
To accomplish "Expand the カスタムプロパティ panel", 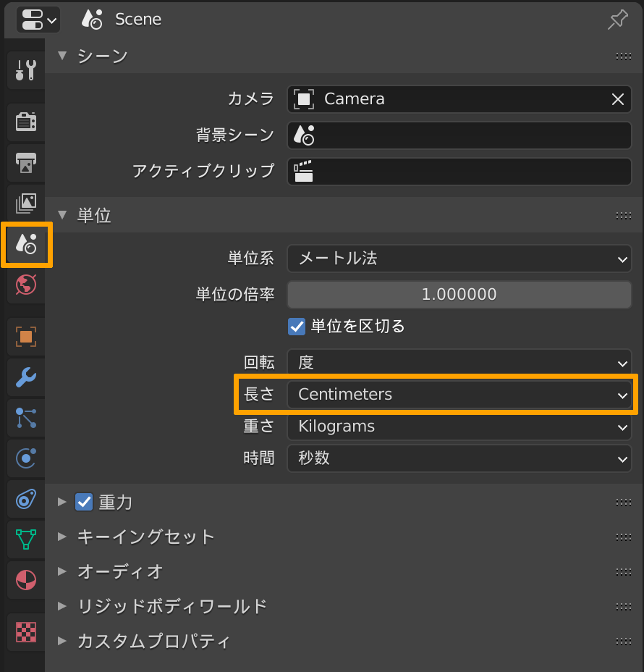I will coord(62,641).
